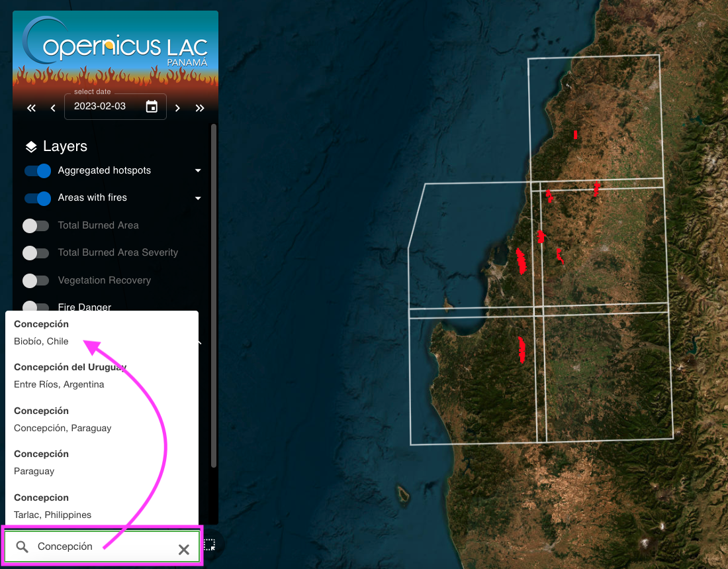Open the calendar date picker icon

pyautogui.click(x=152, y=107)
